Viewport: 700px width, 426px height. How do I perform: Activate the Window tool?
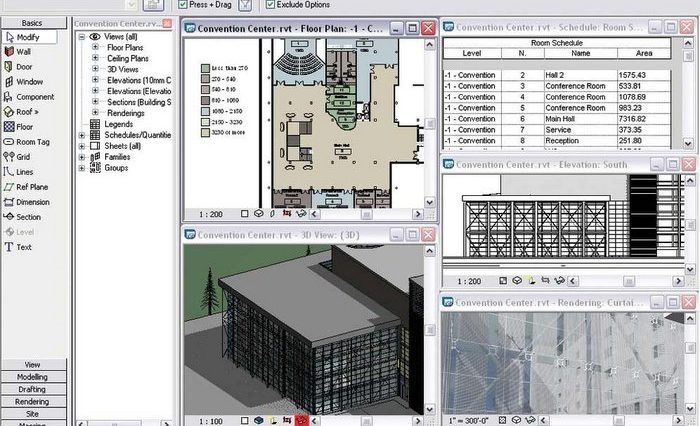[28, 82]
